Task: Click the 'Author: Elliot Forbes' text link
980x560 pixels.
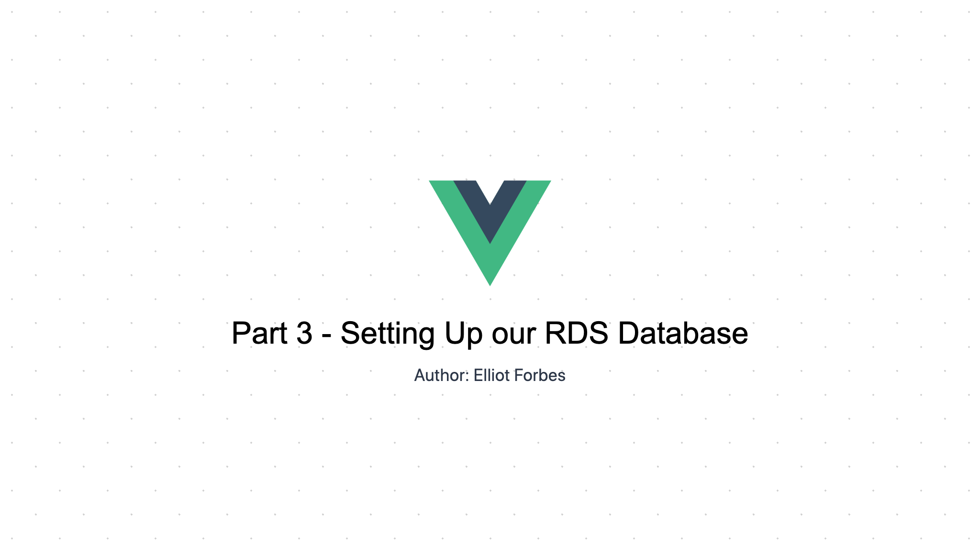Action: [x=490, y=374]
